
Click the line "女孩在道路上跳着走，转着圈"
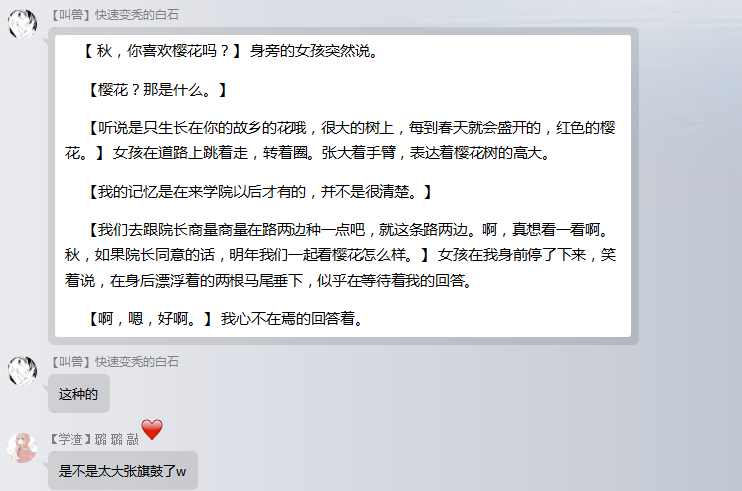[x=210, y=153]
